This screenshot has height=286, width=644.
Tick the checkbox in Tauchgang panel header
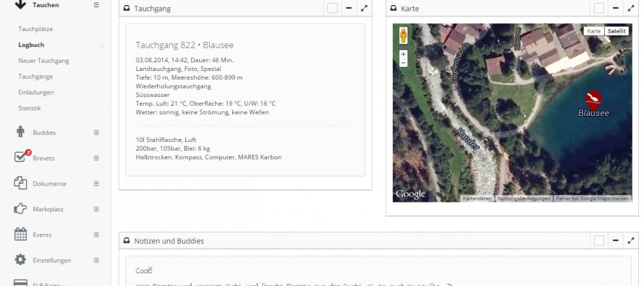[333, 8]
